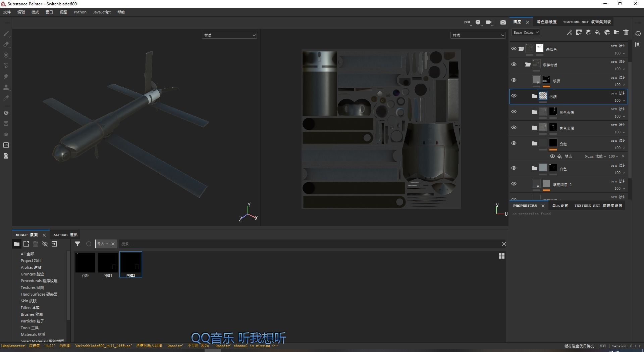Hide the 黑色金属 folder

pos(514,112)
